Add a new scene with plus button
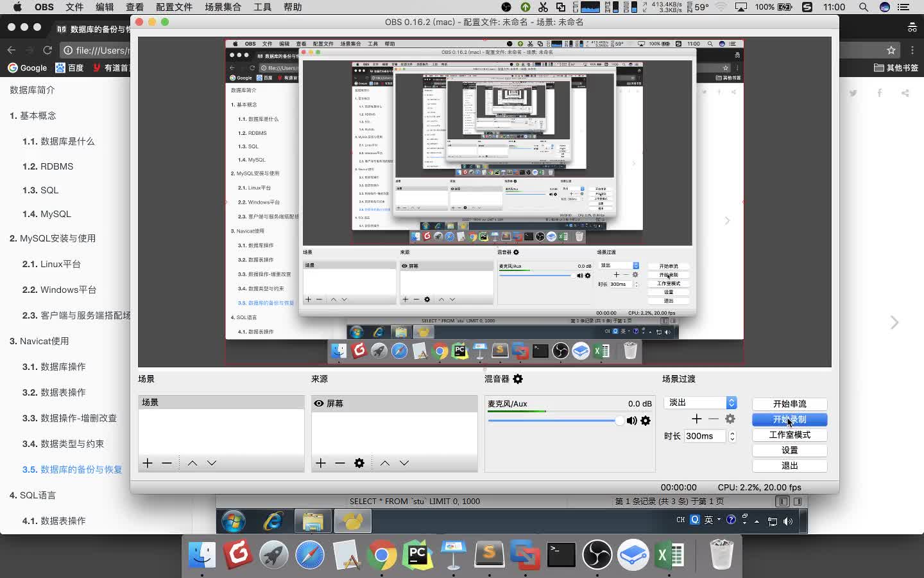Screen dimensions: 924x578 coord(148,463)
